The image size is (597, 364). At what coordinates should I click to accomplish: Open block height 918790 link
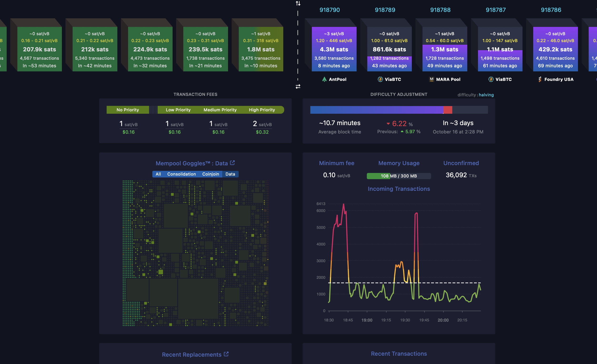329,10
